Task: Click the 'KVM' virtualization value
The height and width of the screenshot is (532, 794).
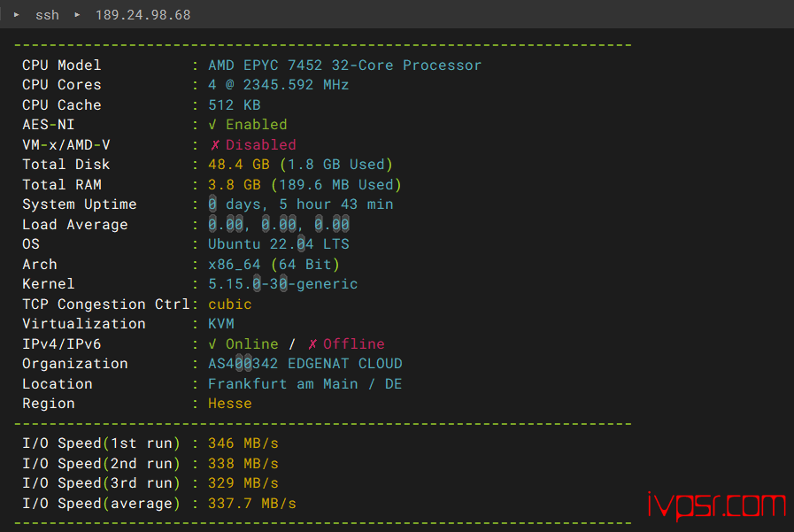Action: click(221, 324)
